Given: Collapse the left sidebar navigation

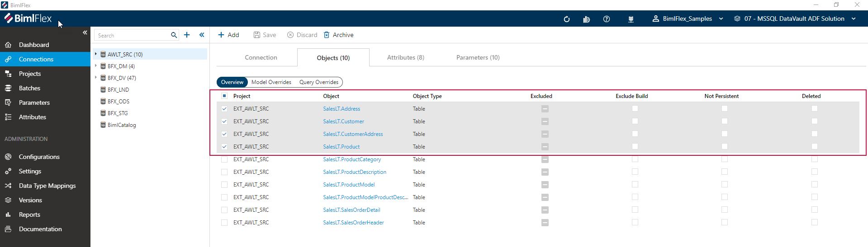Looking at the screenshot, I should point(85,33).
